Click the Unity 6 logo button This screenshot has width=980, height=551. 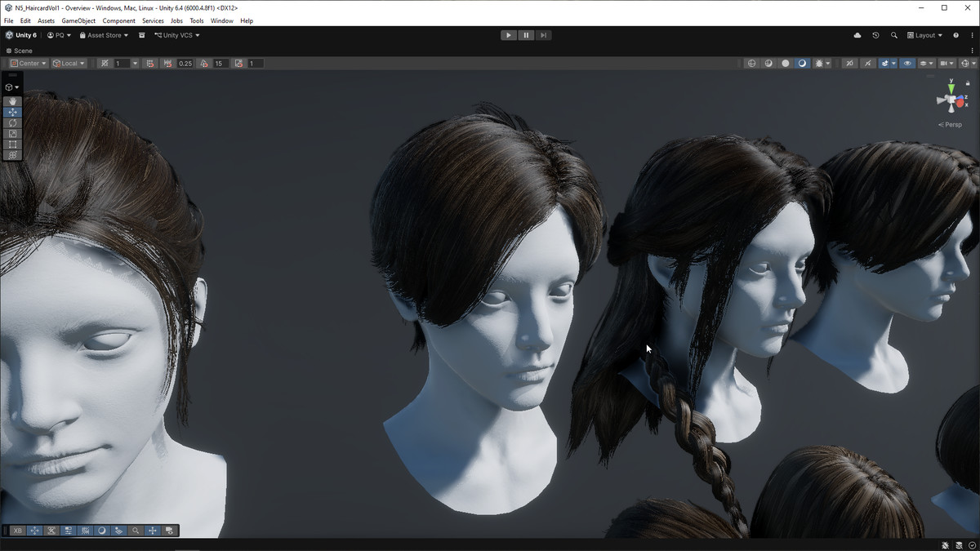[x=20, y=35]
